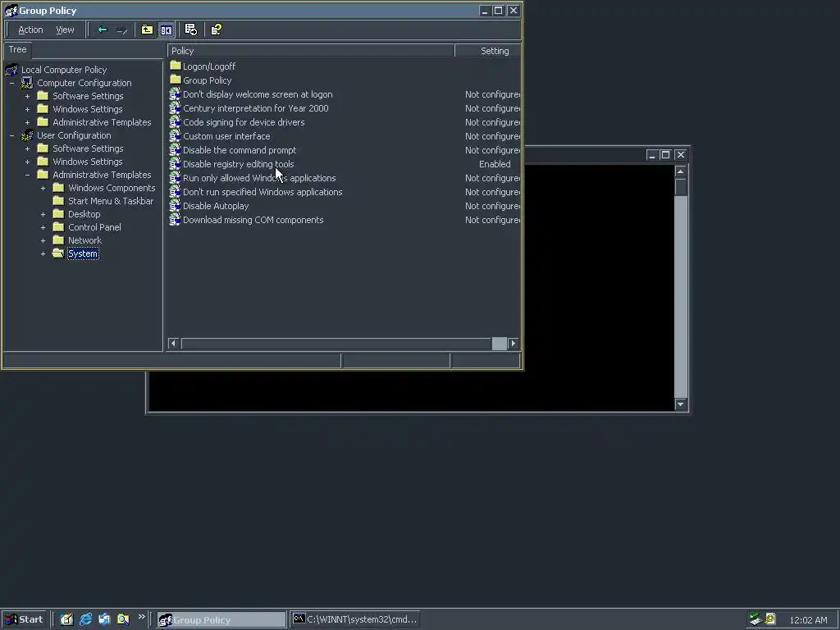
Task: Expand the System tree node
Action: pyautogui.click(x=43, y=253)
